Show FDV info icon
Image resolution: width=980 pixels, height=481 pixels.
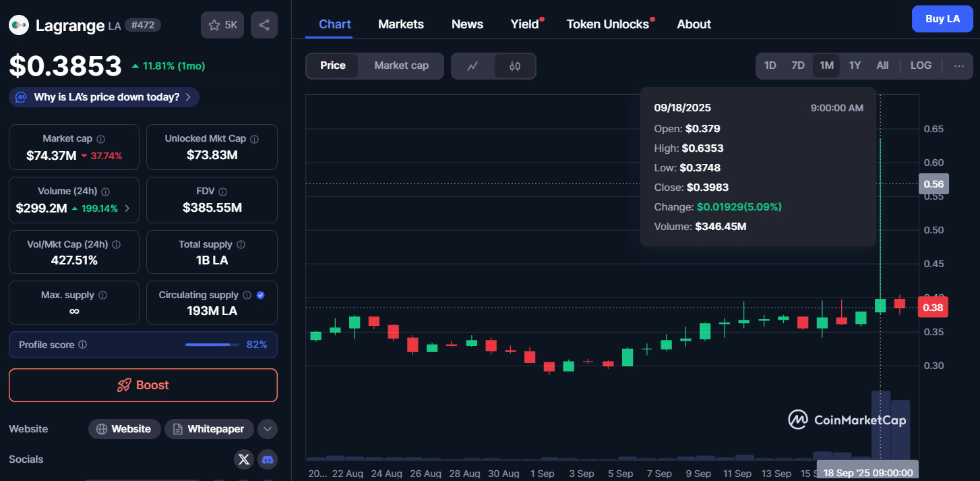222,192
